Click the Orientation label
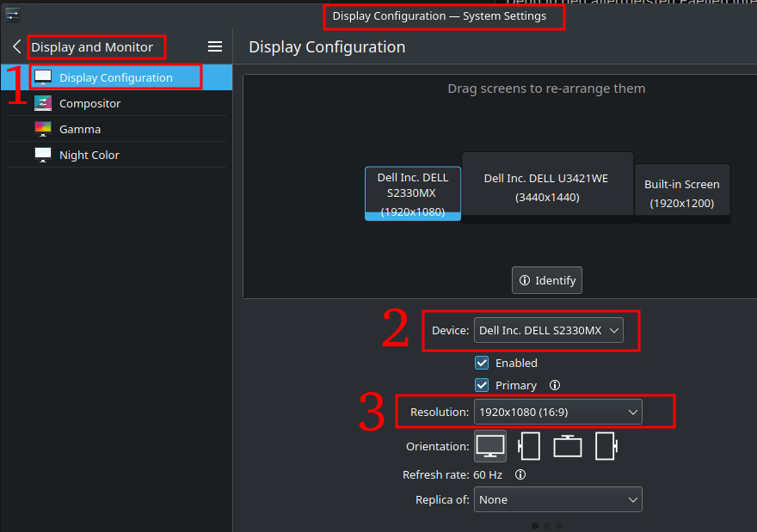The height and width of the screenshot is (532, 757). coord(437,447)
